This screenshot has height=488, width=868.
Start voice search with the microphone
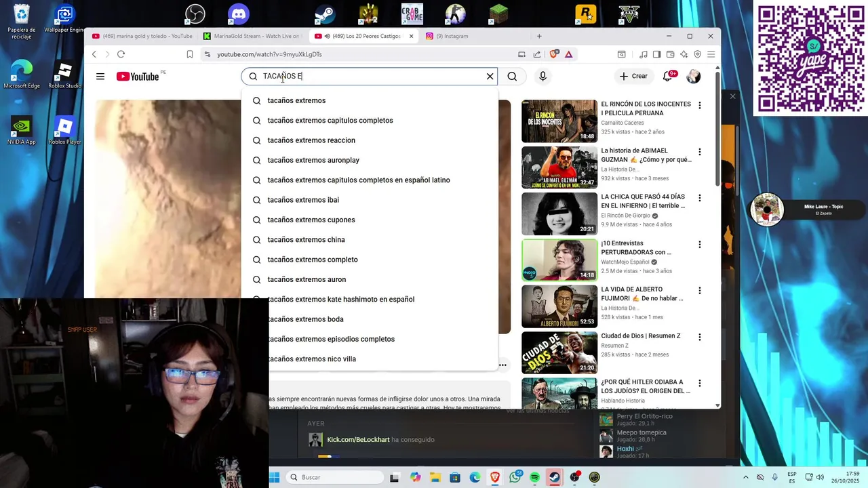pos(542,77)
